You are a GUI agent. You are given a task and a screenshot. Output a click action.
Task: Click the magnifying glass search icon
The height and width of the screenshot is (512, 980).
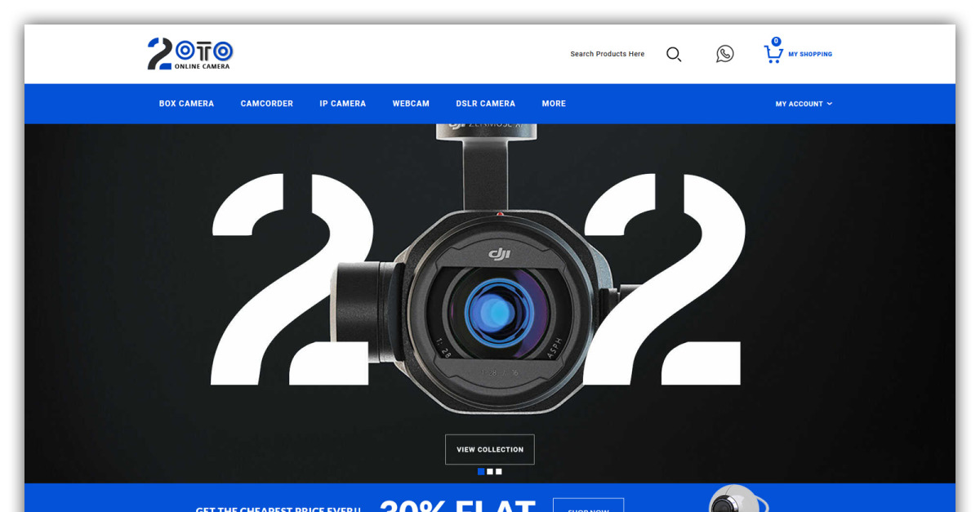pos(674,54)
